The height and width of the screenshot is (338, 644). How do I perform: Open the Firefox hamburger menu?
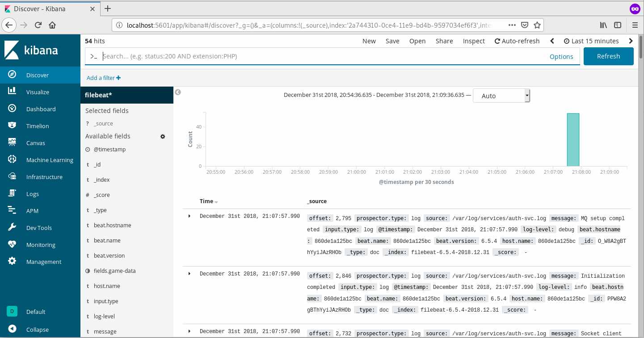click(635, 25)
